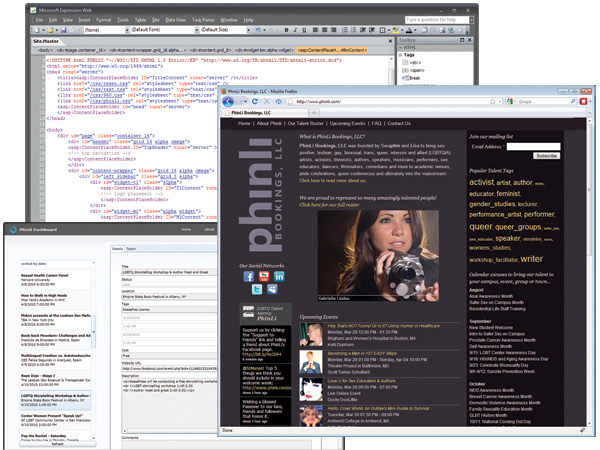Open the Task Panes menu
The width and height of the screenshot is (600, 450).
pyautogui.click(x=203, y=20)
